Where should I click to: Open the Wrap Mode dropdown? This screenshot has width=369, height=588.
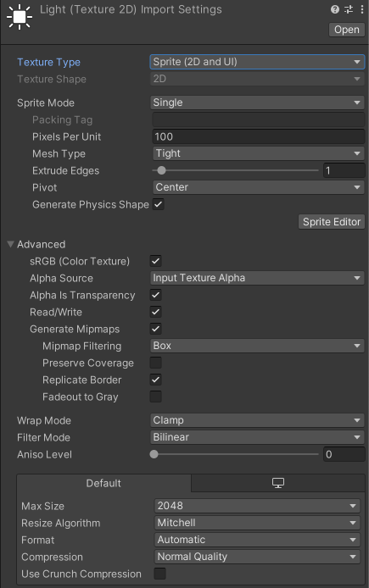point(257,420)
